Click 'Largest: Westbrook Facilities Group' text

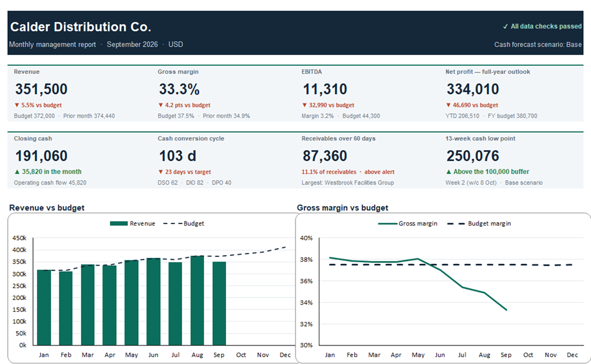tap(348, 183)
